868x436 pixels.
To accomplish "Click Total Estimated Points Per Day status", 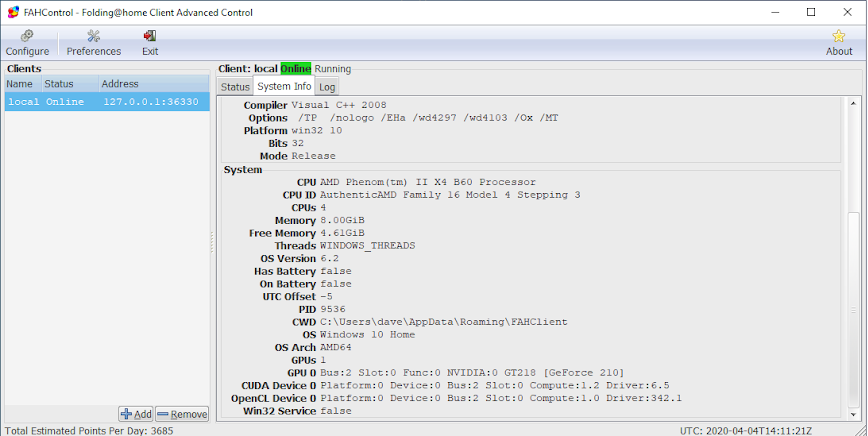I will click(87, 430).
